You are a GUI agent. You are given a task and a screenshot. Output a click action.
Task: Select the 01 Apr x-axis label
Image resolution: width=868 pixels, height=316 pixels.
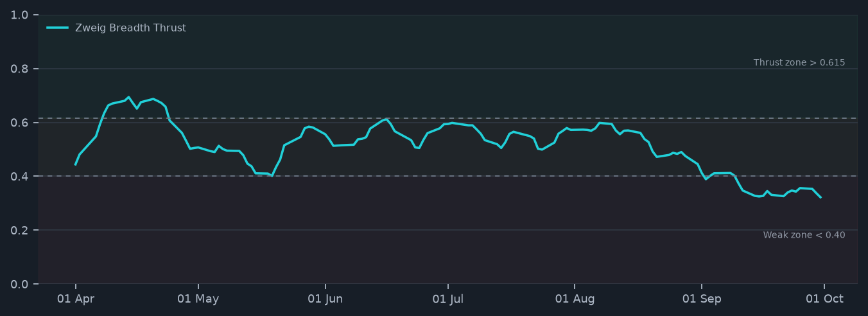click(x=76, y=299)
